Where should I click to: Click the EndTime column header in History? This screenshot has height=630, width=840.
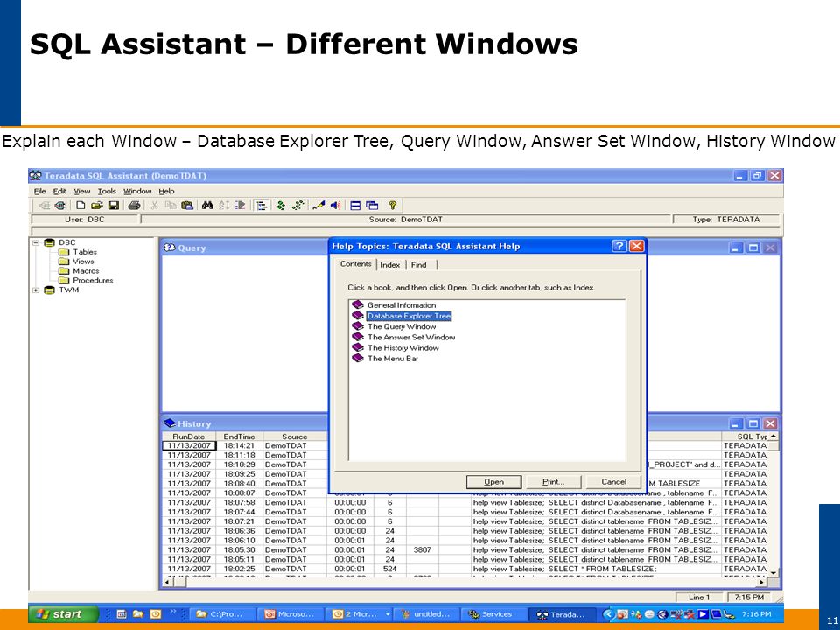tap(239, 437)
